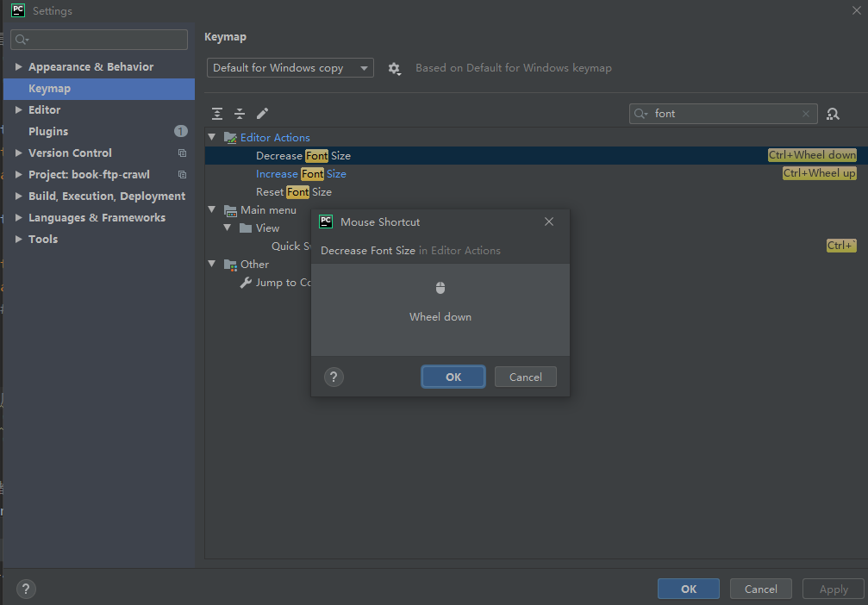Expand Build, Execution, Deployment section
Viewport: 868px width, 605px height.
tap(19, 196)
